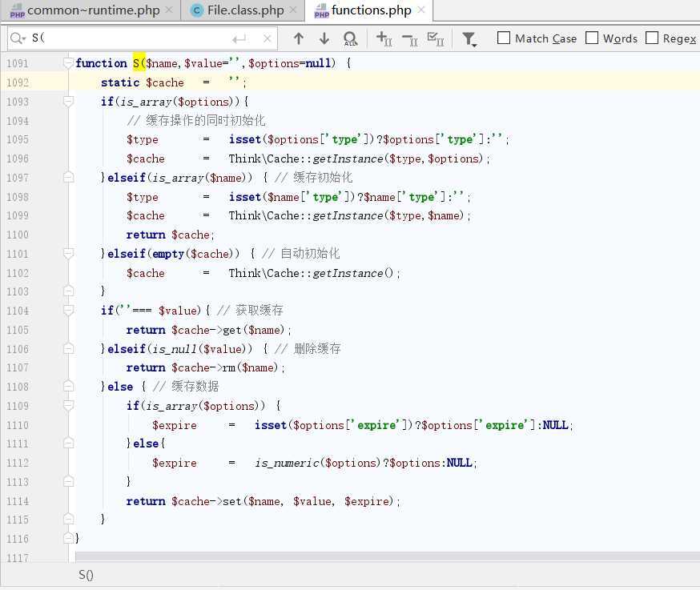Click the S() breadcrumb at bottom

pyautogui.click(x=86, y=575)
